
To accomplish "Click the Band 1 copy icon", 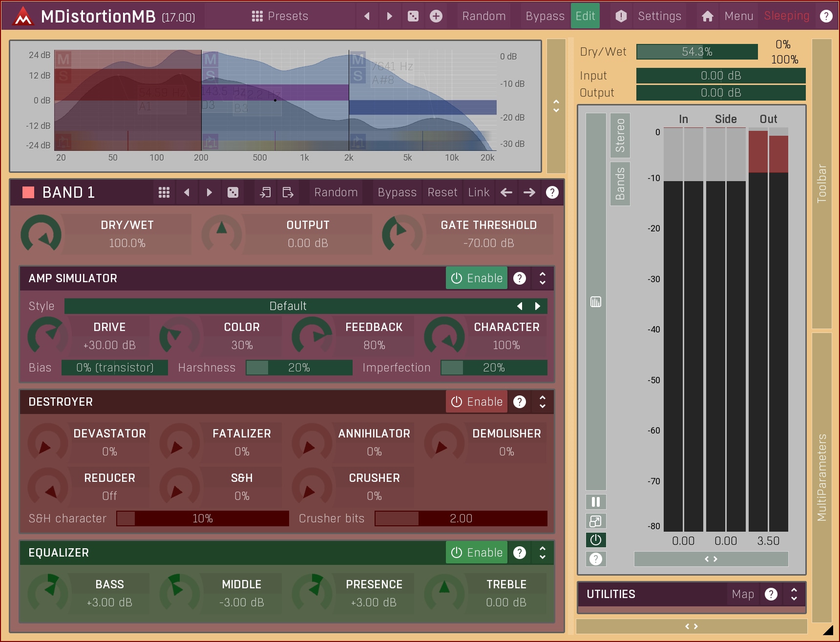I will pyautogui.click(x=265, y=192).
